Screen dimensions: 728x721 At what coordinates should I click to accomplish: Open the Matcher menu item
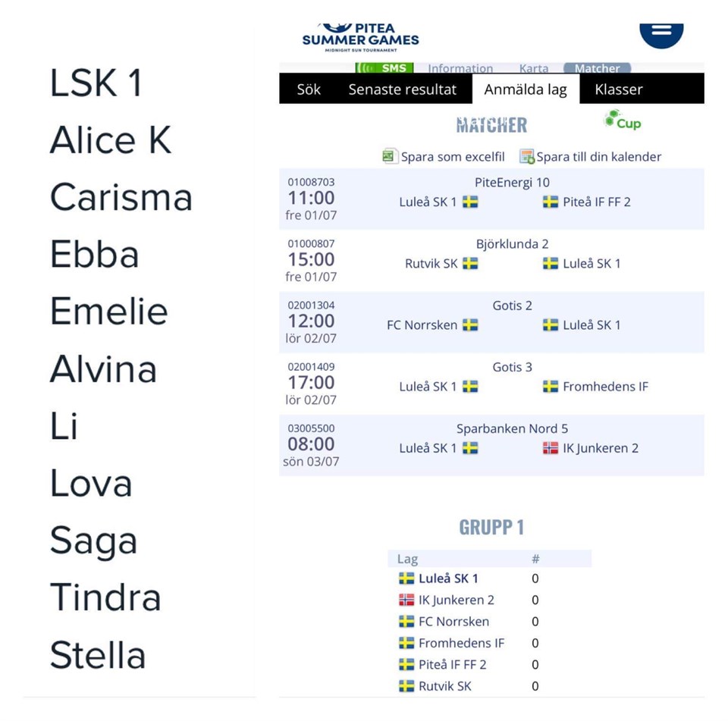(597, 67)
